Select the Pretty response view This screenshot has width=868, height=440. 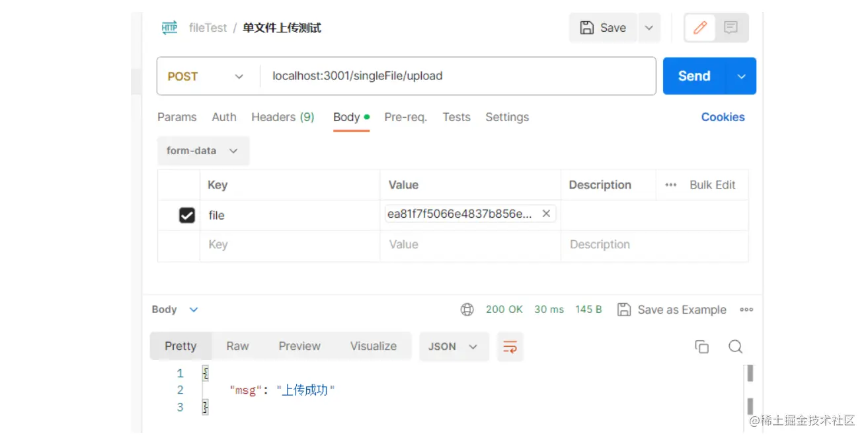pos(180,346)
